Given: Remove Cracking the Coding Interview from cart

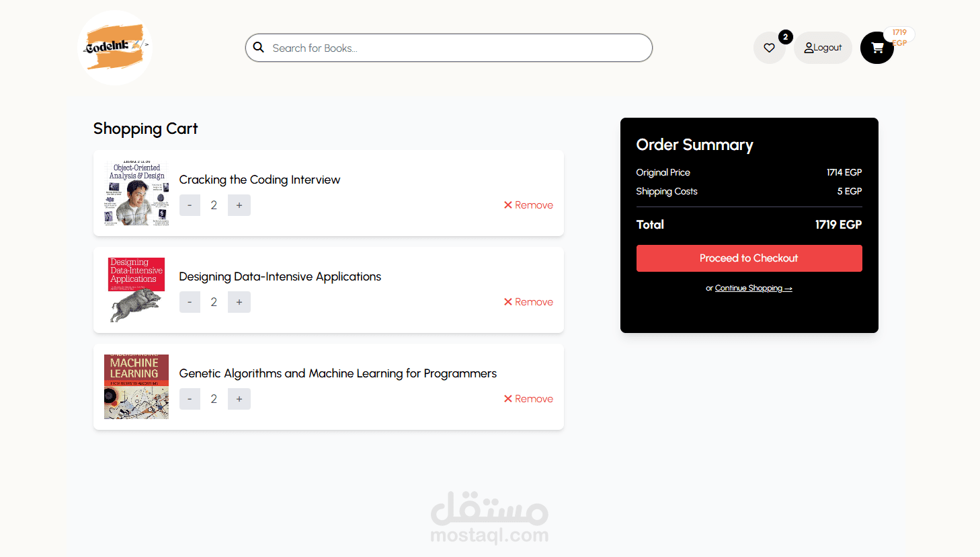Looking at the screenshot, I should [528, 205].
